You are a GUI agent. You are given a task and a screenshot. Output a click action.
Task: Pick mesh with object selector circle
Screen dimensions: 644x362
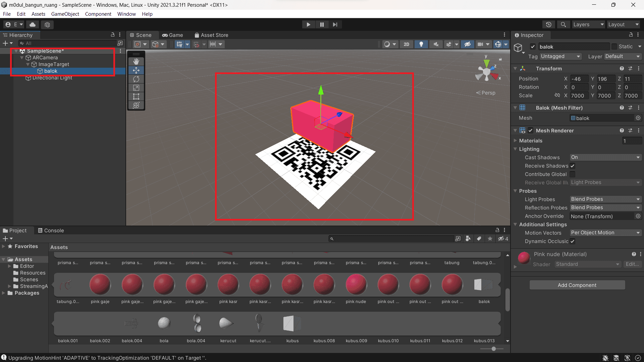point(638,118)
